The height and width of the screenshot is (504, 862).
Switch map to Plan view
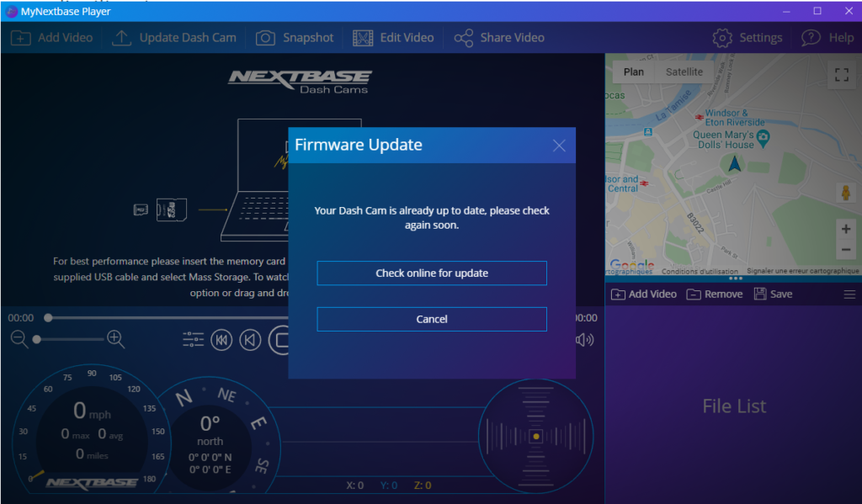633,72
